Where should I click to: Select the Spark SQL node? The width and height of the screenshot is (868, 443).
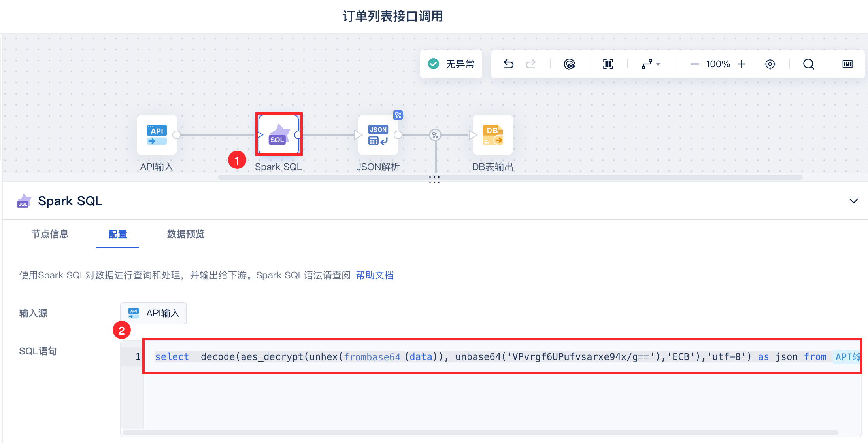pyautogui.click(x=279, y=135)
